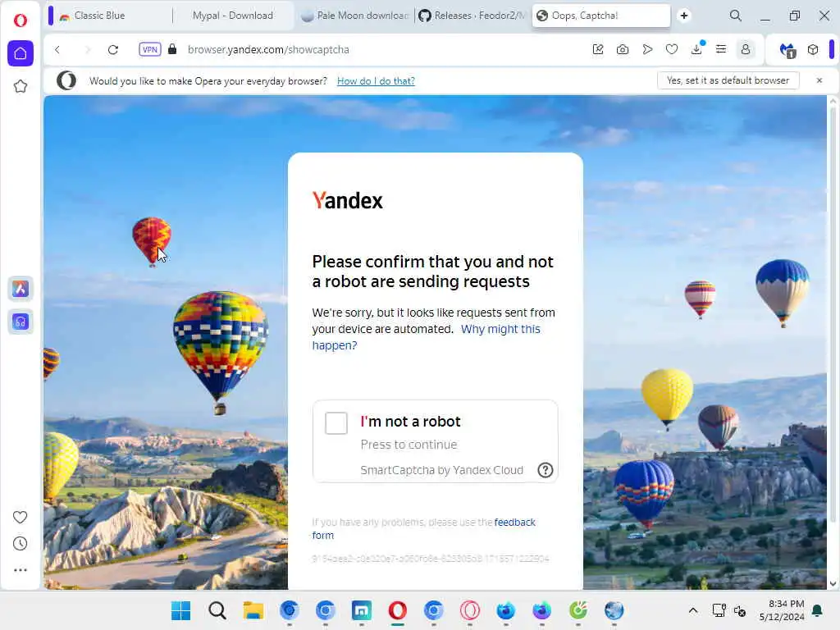The width and height of the screenshot is (840, 630).
Task: Switch to GitHub Releases Feodor2 tab
Action: click(x=472, y=16)
